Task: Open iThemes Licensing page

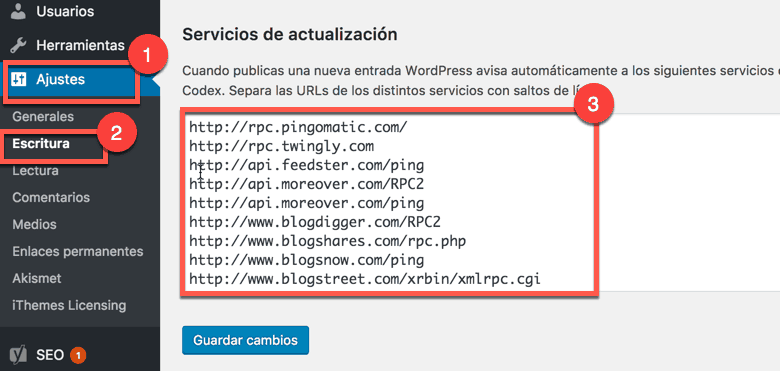Action: (69, 305)
